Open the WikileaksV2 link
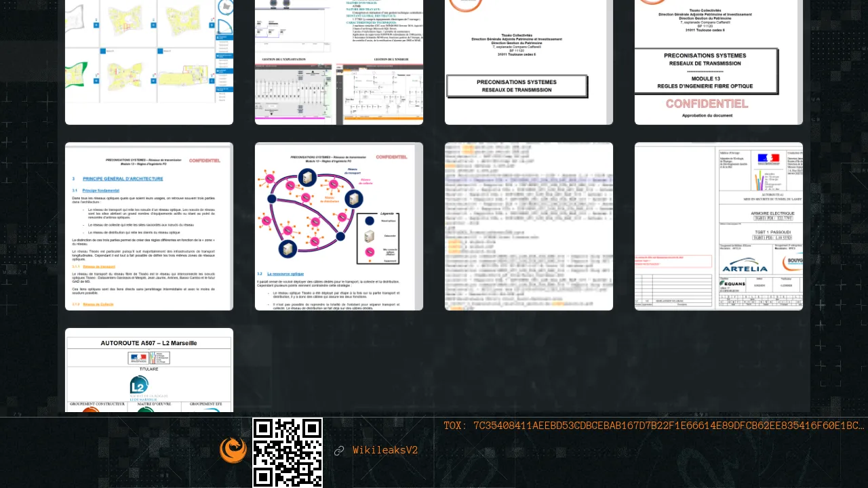 [x=384, y=451]
